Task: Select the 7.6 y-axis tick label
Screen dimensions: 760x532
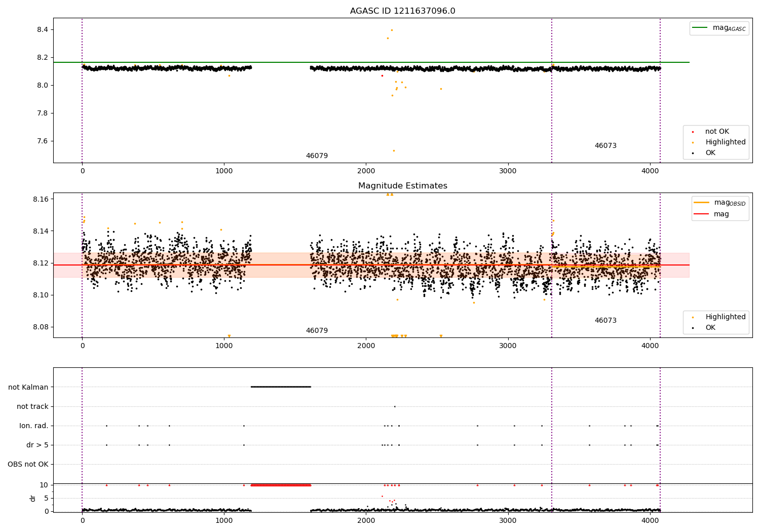Action: pyautogui.click(x=43, y=141)
